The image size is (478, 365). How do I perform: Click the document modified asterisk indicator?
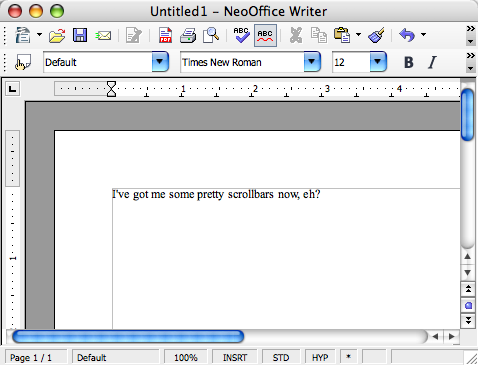348,357
